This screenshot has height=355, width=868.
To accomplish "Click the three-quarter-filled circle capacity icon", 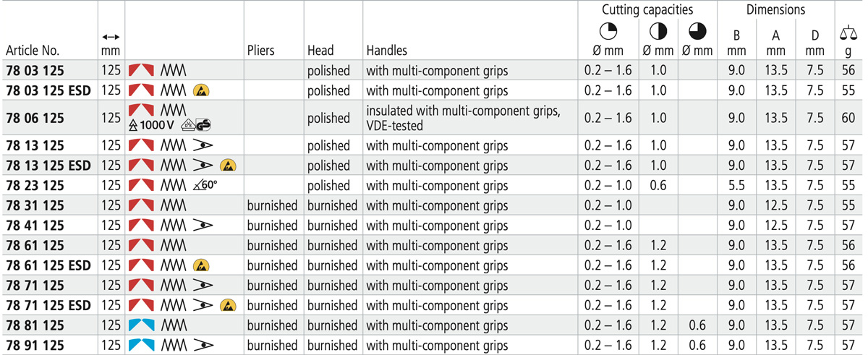I will click(x=697, y=33).
